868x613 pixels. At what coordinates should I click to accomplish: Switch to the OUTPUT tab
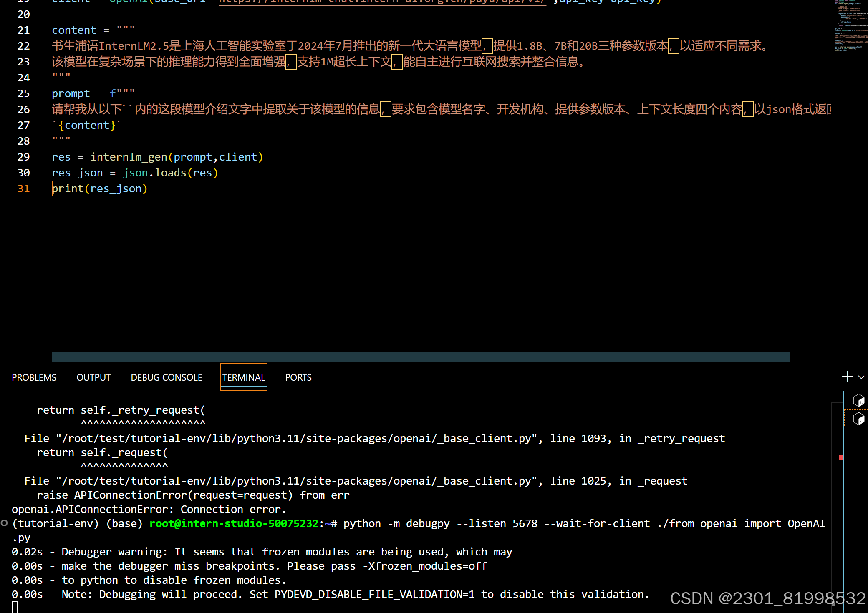pyautogui.click(x=93, y=377)
